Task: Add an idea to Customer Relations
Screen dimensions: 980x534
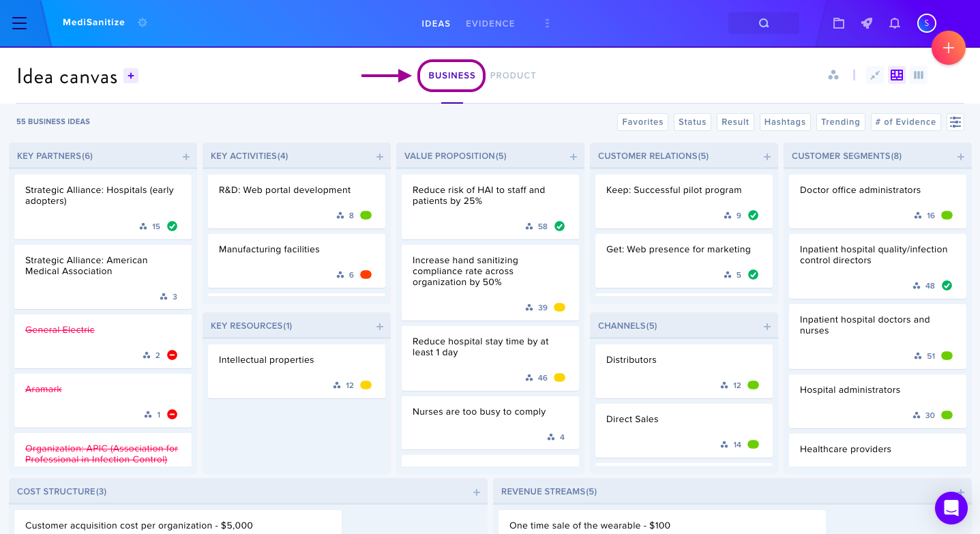Action: tap(767, 157)
